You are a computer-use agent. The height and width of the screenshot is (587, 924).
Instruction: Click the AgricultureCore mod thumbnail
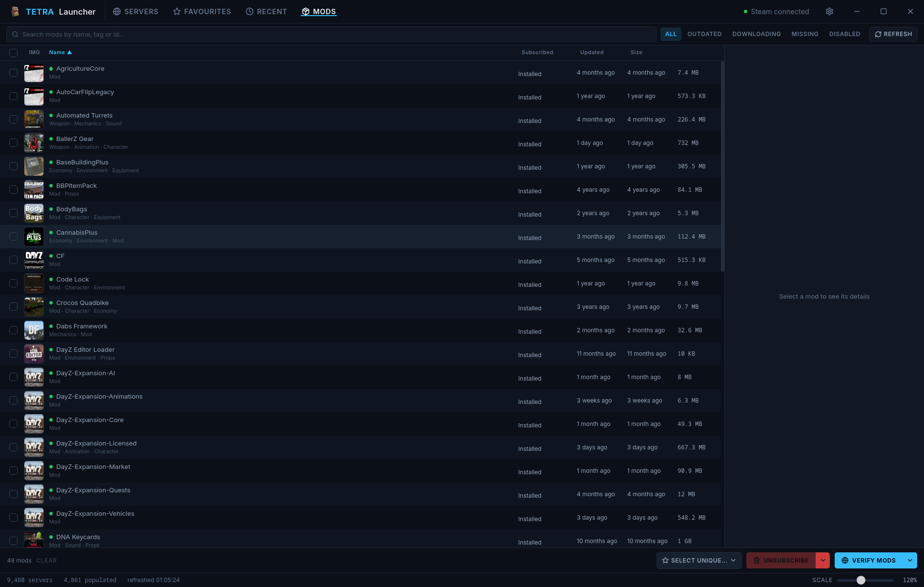[34, 73]
